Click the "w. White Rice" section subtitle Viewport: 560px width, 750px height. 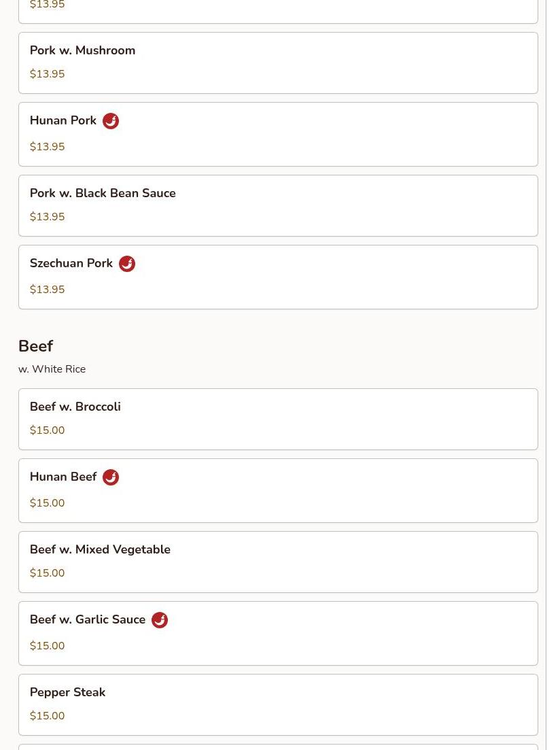point(52,369)
